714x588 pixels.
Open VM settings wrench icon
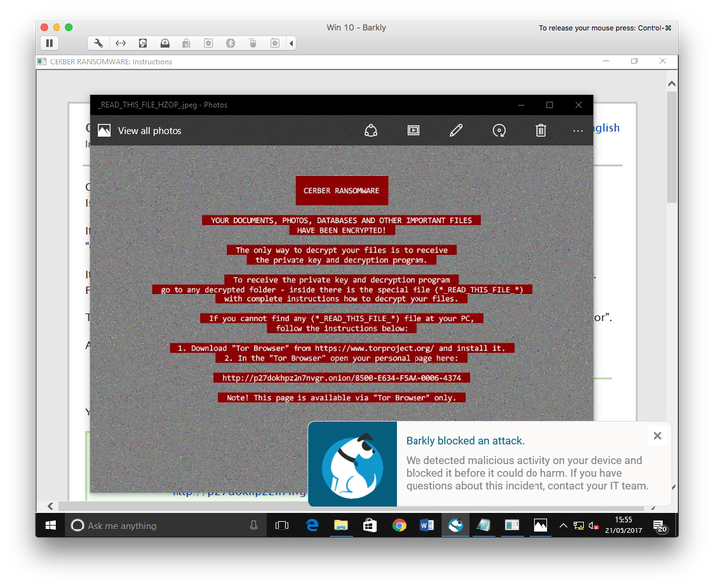click(x=98, y=43)
